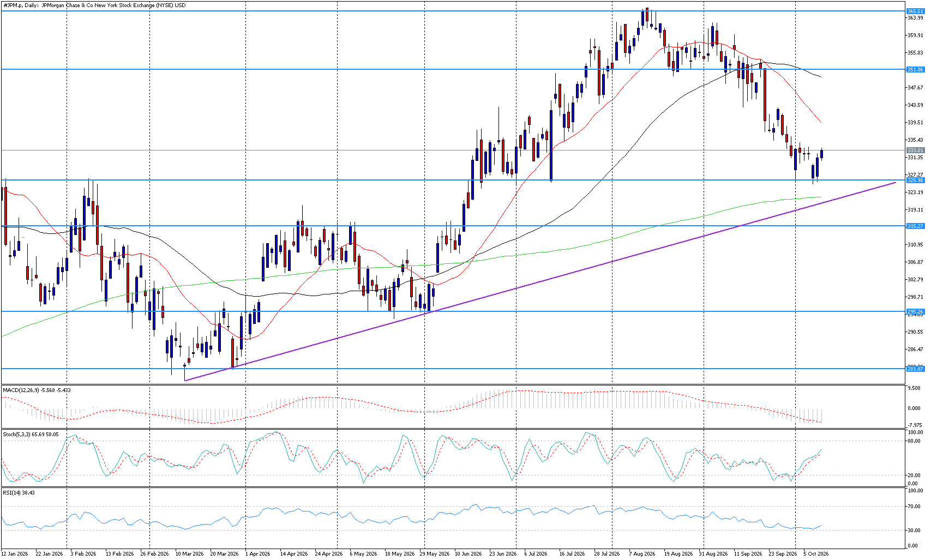Click the 281.87 horizontal line price tag
The height and width of the screenshot is (560, 931).
(x=915, y=369)
